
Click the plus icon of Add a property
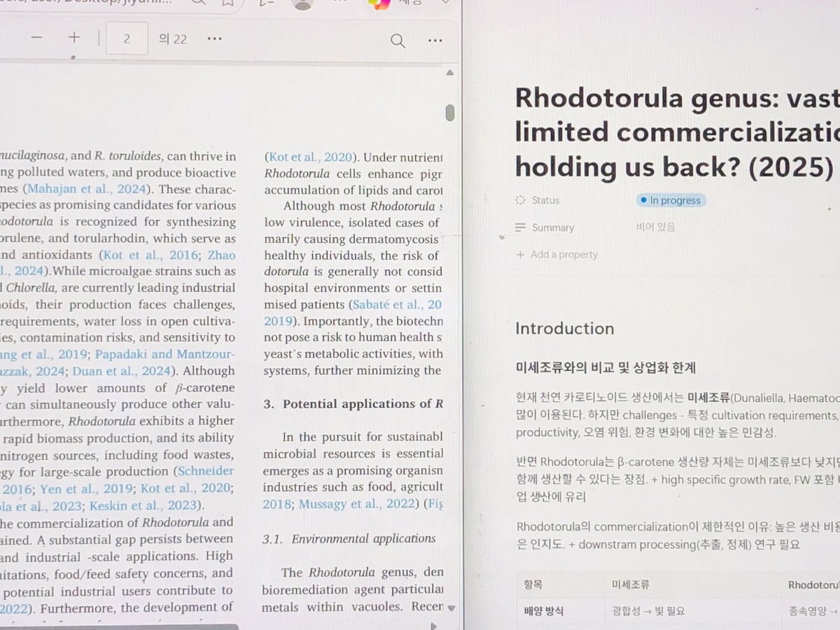(520, 255)
